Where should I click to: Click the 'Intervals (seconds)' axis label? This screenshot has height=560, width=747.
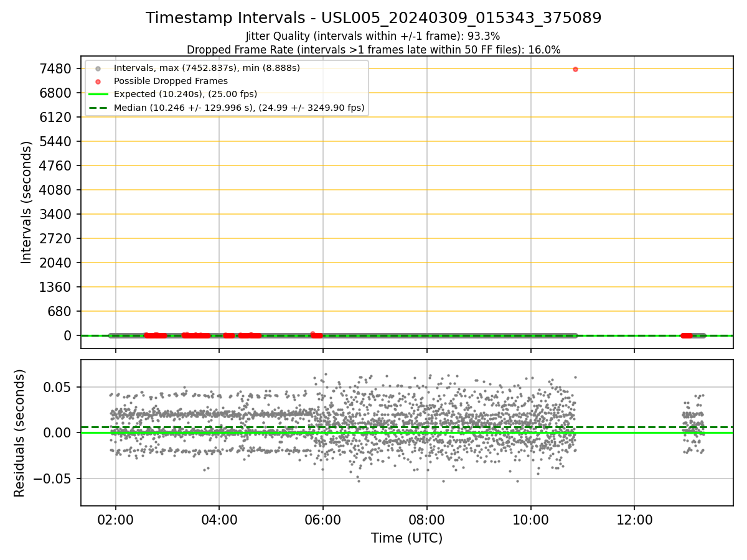pyautogui.click(x=26, y=202)
